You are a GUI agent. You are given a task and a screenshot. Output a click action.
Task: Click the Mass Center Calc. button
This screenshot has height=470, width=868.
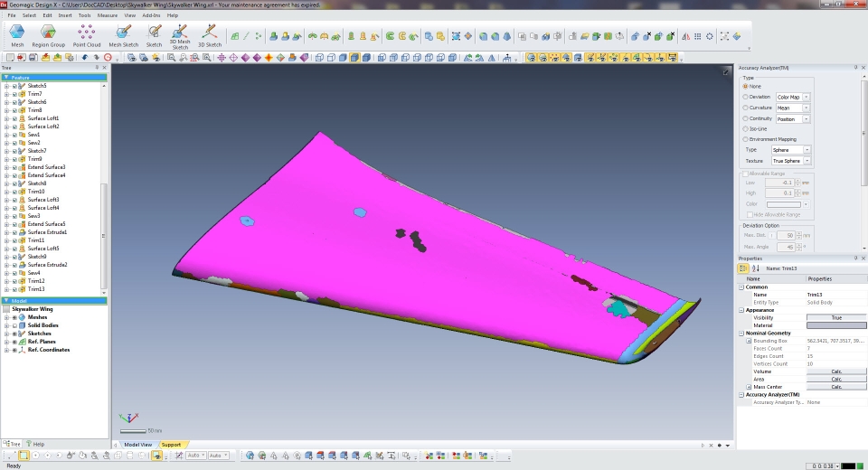[x=835, y=387]
